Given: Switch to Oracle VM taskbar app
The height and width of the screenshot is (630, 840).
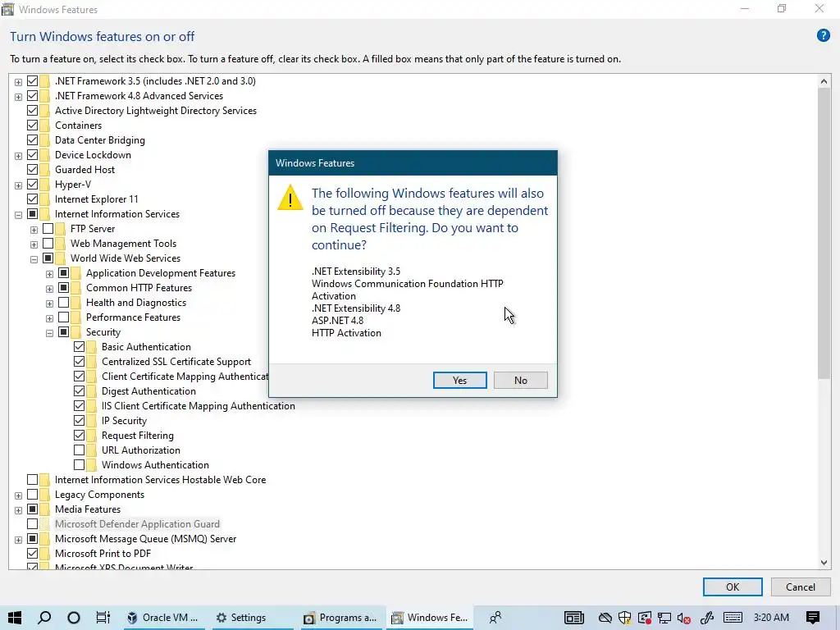Looking at the screenshot, I should coord(162,618).
